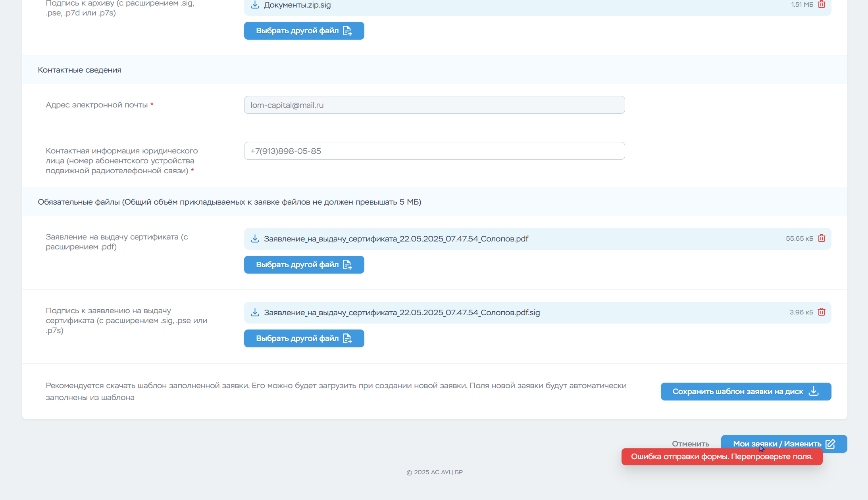868x500 pixels.
Task: Choose another file for certificate application PDF
Action: pos(304,264)
